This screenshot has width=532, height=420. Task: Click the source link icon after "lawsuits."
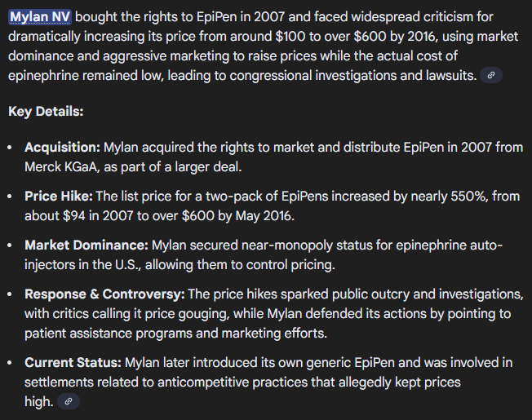click(x=490, y=75)
